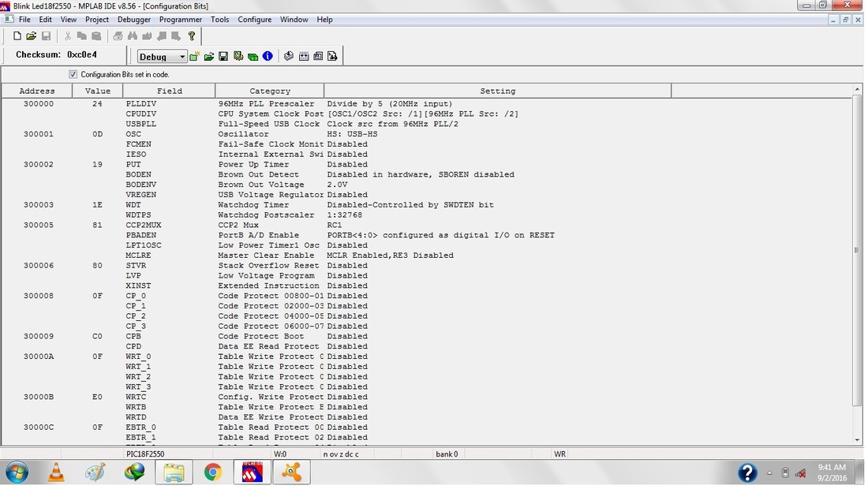Viewport: 868px width, 489px height.
Task: Open Help via the question mark toolbar icon
Action: pyautogui.click(x=192, y=36)
